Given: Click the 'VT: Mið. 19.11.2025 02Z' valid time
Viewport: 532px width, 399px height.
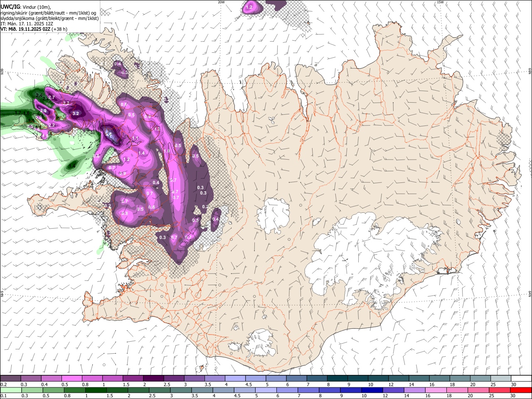Looking at the screenshot, I should [25, 29].
